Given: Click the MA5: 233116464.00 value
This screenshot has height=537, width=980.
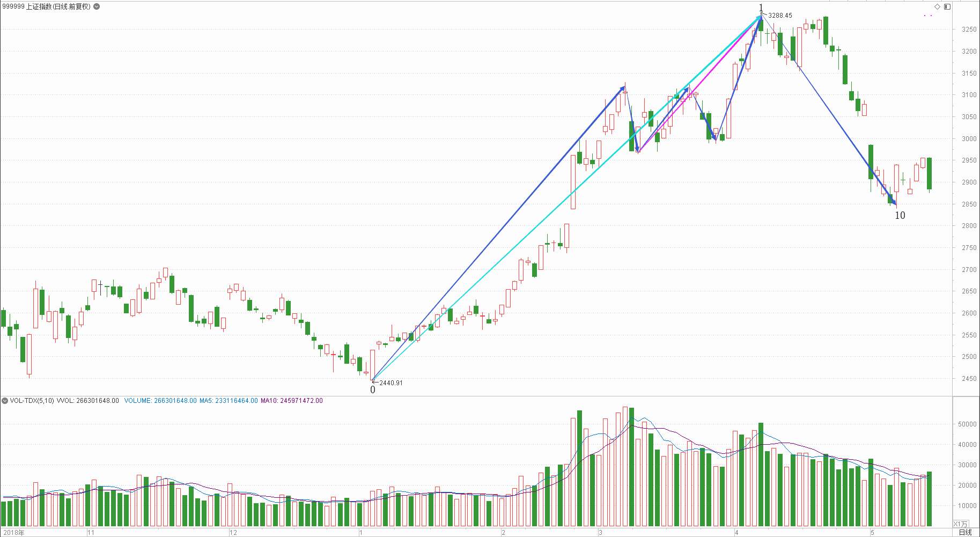Looking at the screenshot, I should (229, 401).
